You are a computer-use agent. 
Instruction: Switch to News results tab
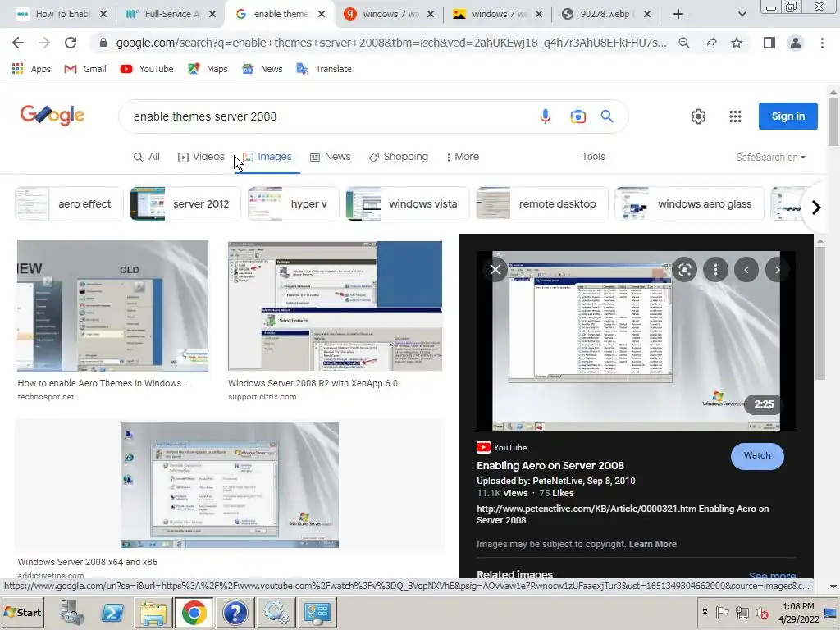(x=330, y=157)
